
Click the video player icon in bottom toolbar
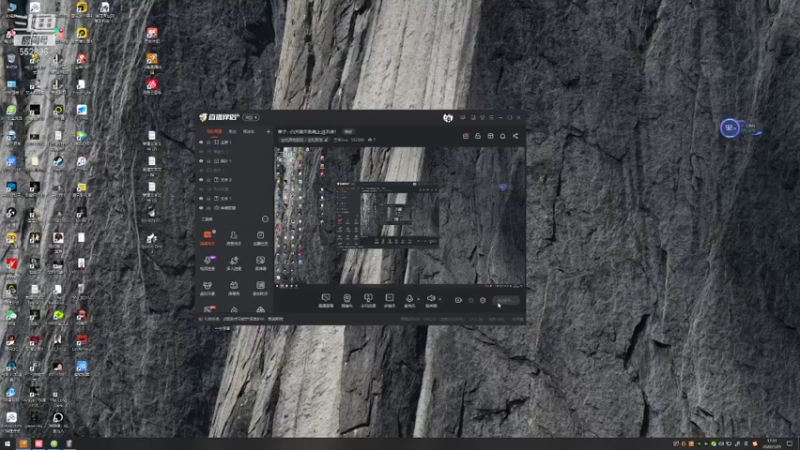389,300
